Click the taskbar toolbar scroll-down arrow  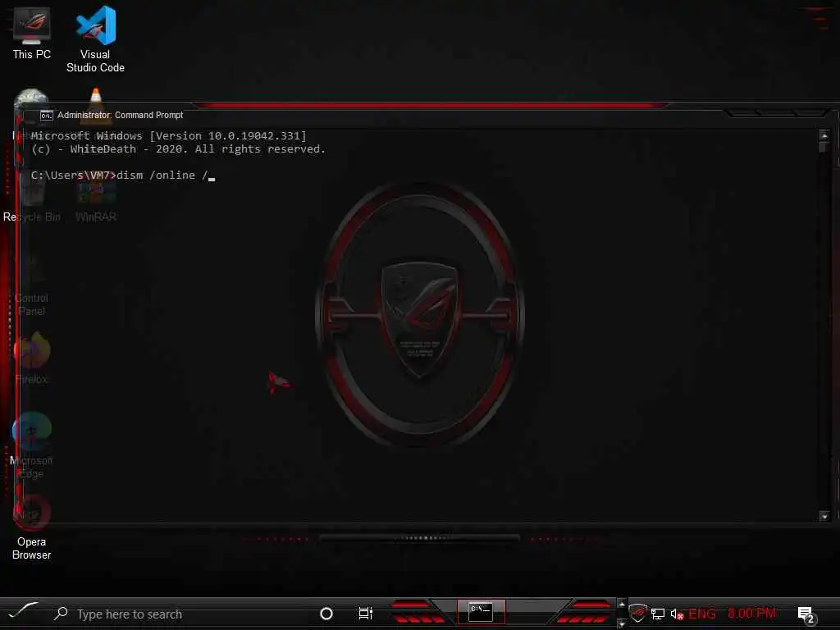(622, 623)
